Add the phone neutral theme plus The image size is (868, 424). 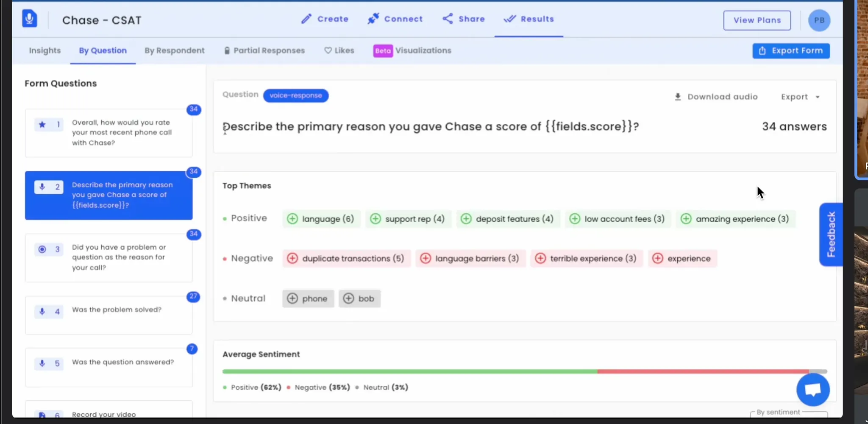pos(292,298)
